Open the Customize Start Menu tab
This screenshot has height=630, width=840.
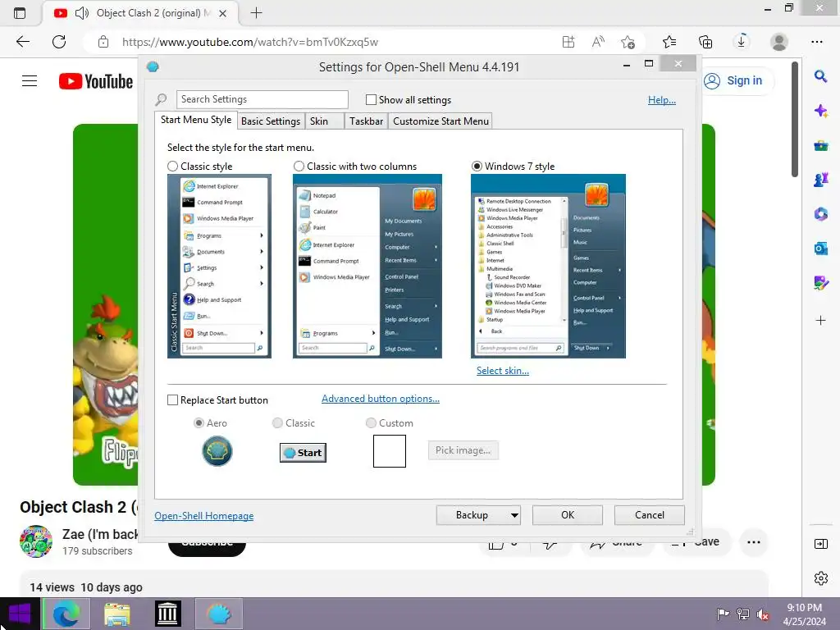pos(441,121)
